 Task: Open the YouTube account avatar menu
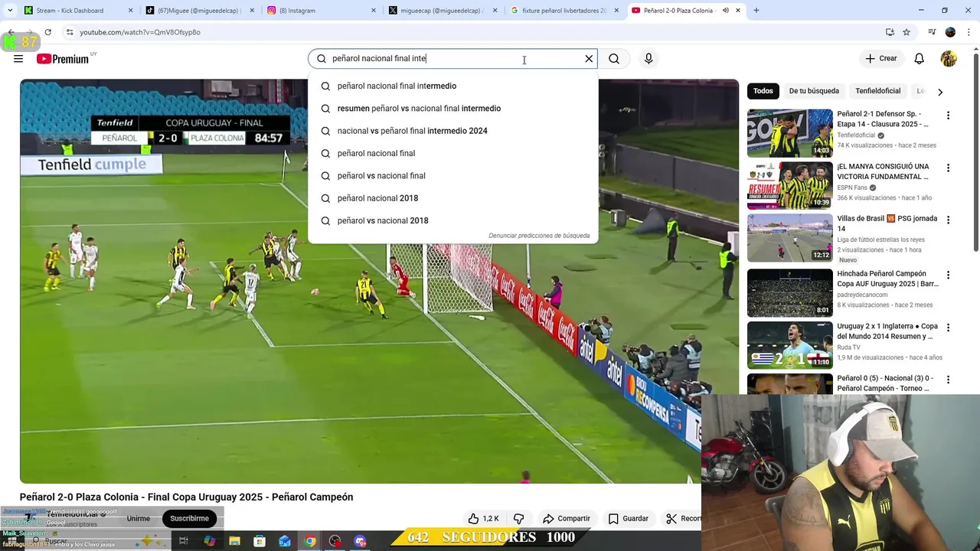click(949, 59)
